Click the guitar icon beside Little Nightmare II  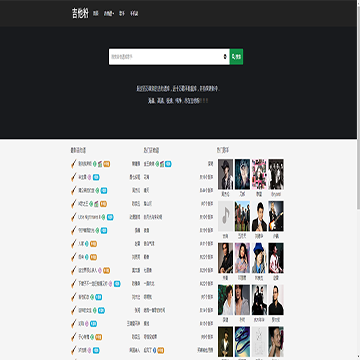pyautogui.click(x=74, y=217)
